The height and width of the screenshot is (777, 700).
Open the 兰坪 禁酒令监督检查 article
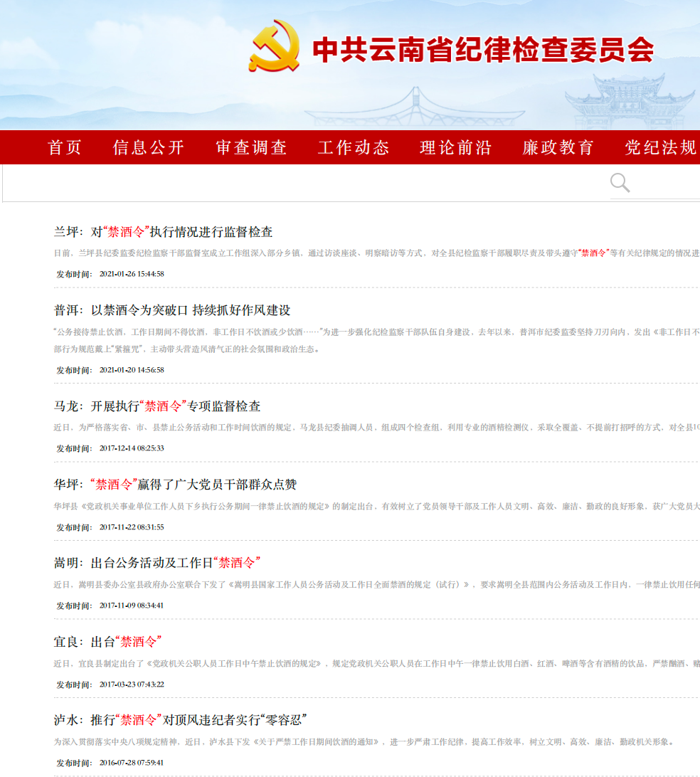click(160, 231)
